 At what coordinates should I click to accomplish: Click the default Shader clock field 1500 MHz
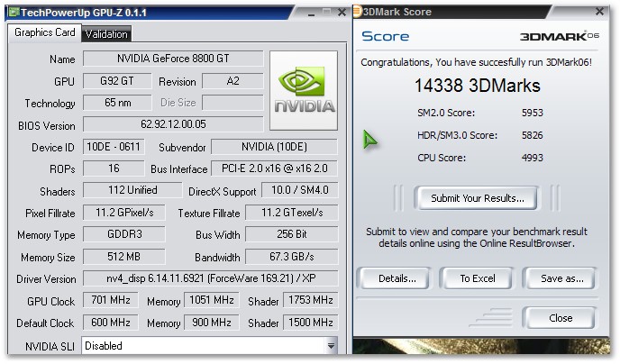(310, 323)
